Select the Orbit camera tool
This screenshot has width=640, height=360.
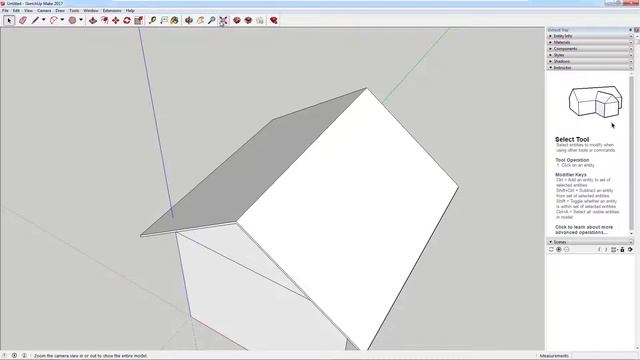(189, 20)
